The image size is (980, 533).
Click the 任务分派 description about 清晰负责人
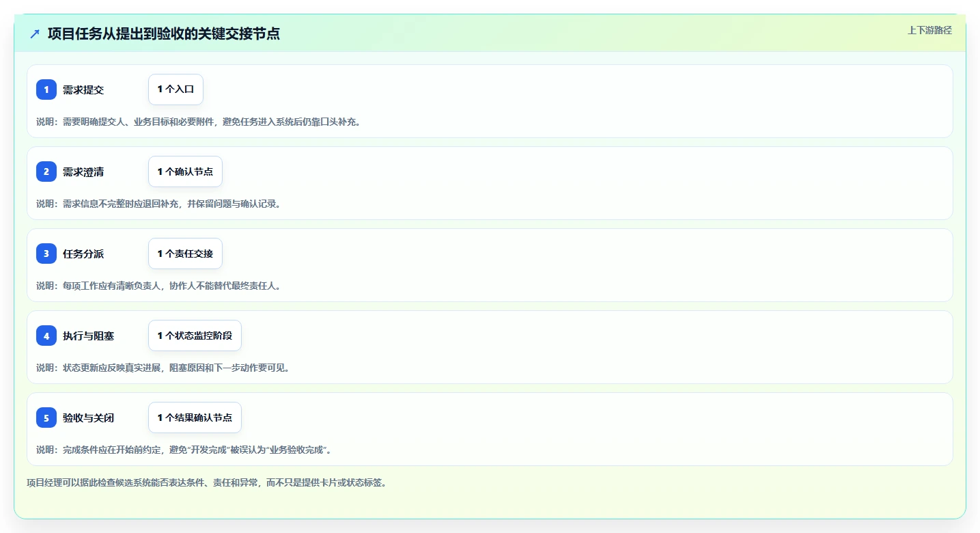click(x=158, y=286)
